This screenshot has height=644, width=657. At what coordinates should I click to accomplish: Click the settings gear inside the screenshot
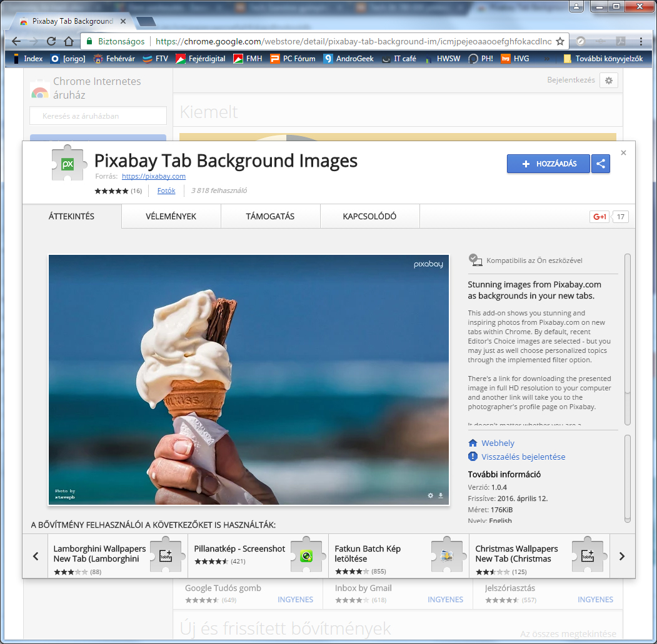[430, 495]
